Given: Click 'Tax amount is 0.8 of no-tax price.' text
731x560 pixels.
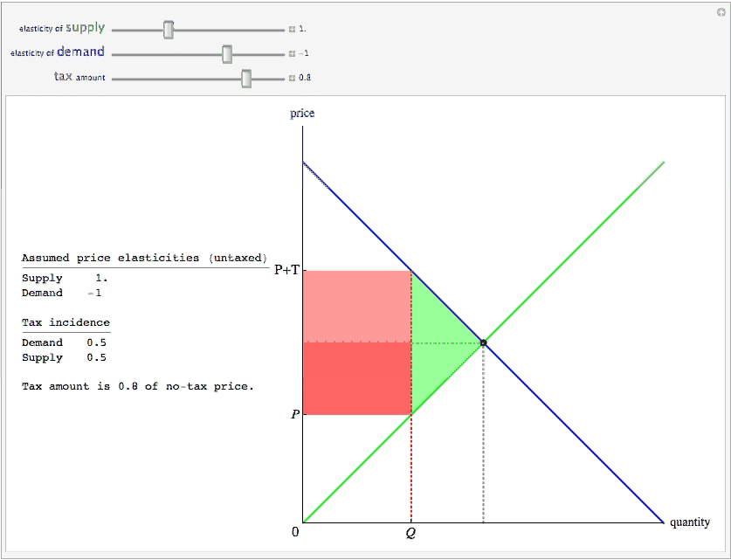Looking at the screenshot, I should (x=138, y=386).
